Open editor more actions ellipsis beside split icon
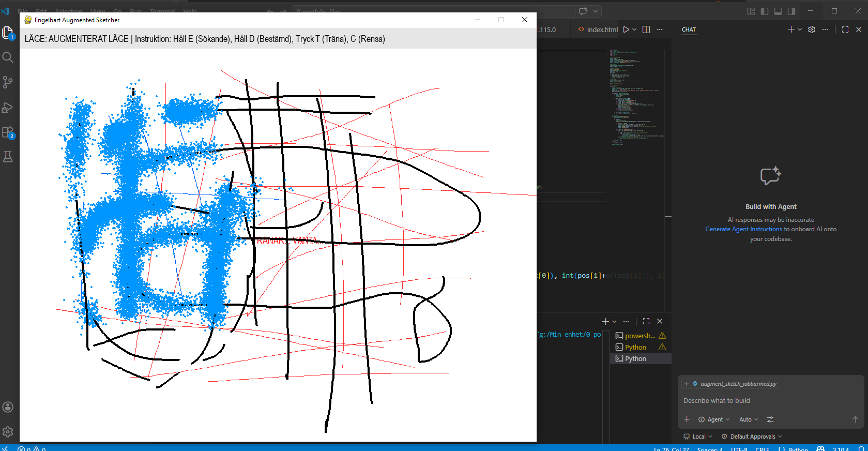 [660, 29]
